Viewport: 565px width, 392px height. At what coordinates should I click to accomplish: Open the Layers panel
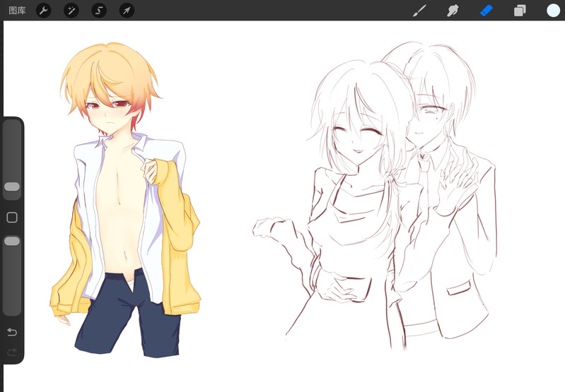520,11
